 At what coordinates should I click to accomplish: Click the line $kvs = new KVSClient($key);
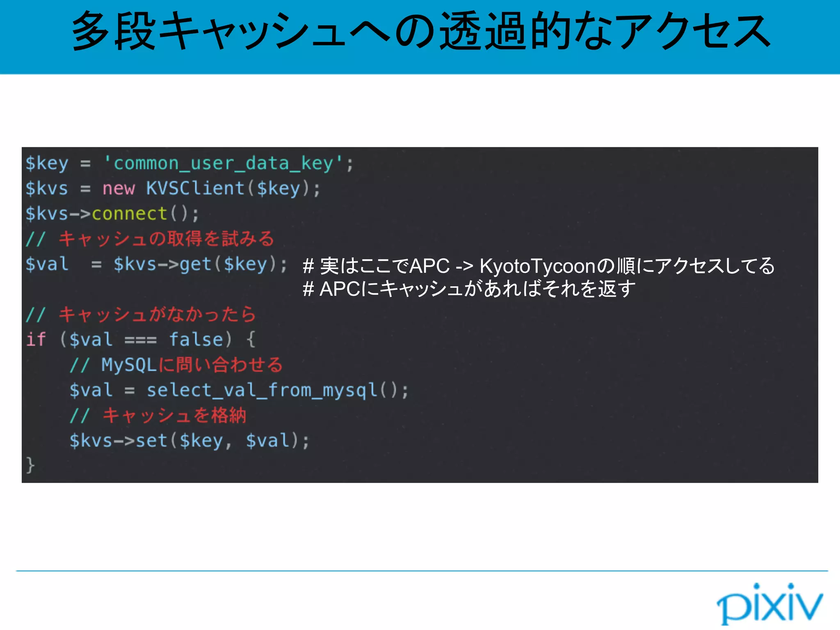point(173,189)
